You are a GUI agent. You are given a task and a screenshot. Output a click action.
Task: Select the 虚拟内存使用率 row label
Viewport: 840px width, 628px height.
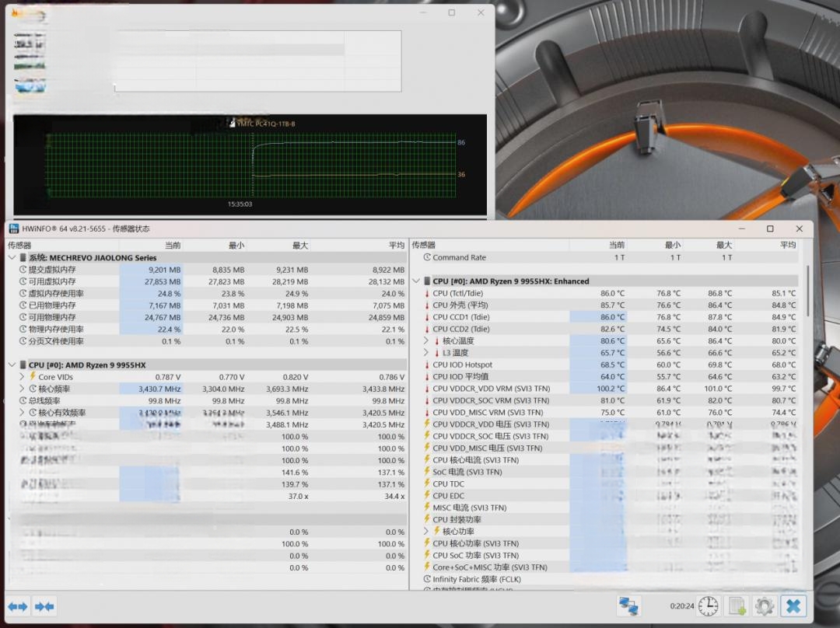click(56, 293)
